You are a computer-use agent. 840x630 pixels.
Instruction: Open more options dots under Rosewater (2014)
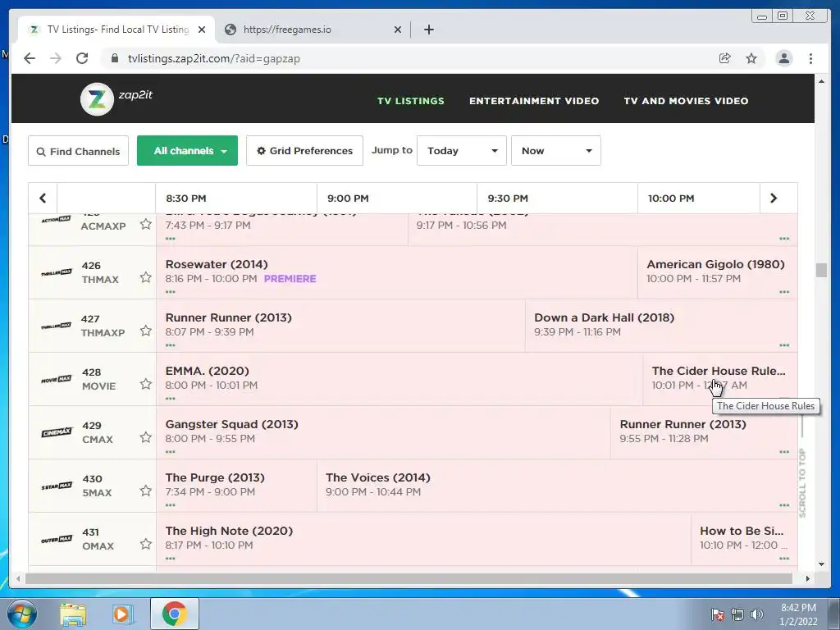(x=171, y=292)
